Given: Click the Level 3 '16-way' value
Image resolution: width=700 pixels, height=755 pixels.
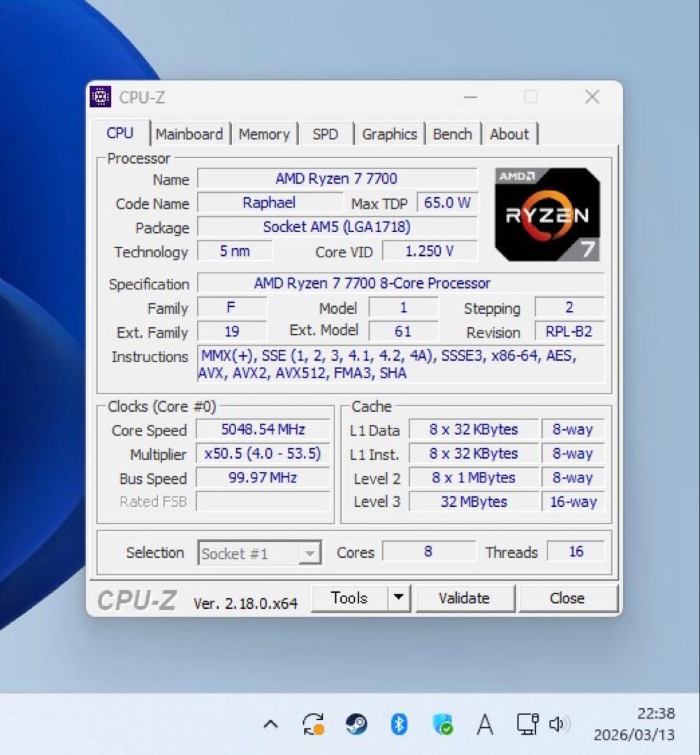Looking at the screenshot, I should pos(573,501).
